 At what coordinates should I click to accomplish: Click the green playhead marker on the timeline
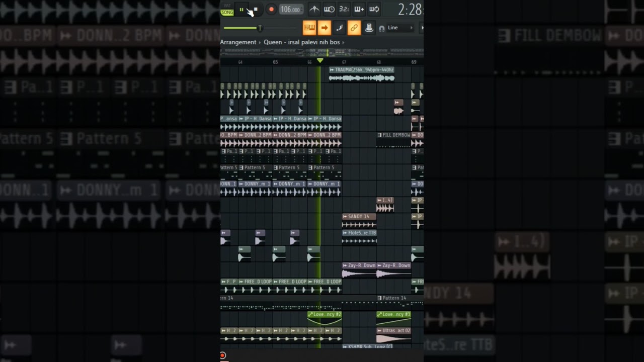pyautogui.click(x=319, y=61)
